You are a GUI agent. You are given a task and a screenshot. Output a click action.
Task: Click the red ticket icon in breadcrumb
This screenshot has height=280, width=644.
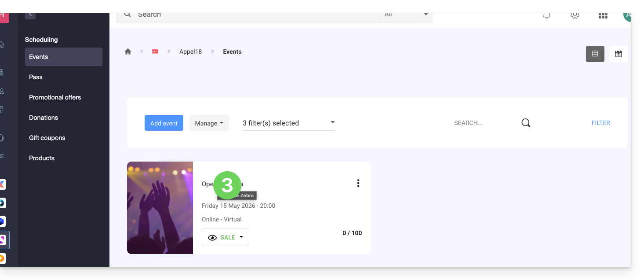coord(155,52)
